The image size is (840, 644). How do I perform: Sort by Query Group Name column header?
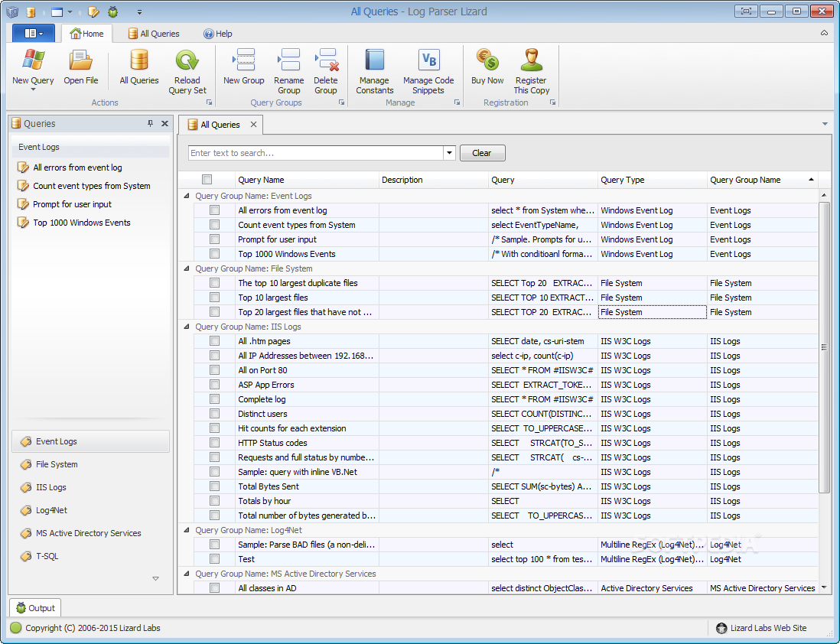(x=762, y=180)
